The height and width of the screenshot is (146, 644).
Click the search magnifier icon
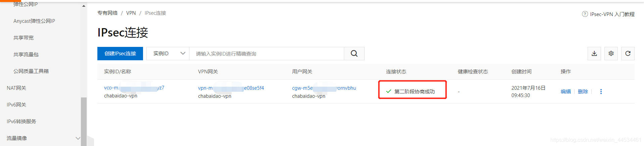click(x=354, y=54)
